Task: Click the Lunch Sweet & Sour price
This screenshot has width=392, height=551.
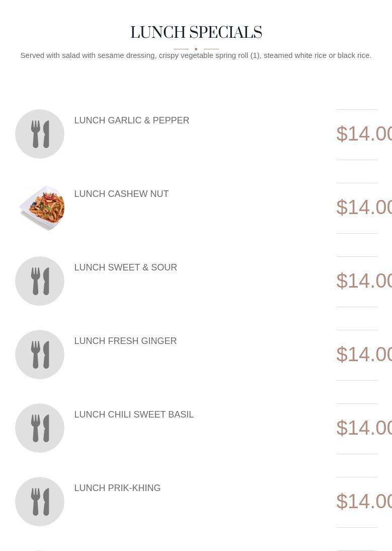Action: point(364,281)
